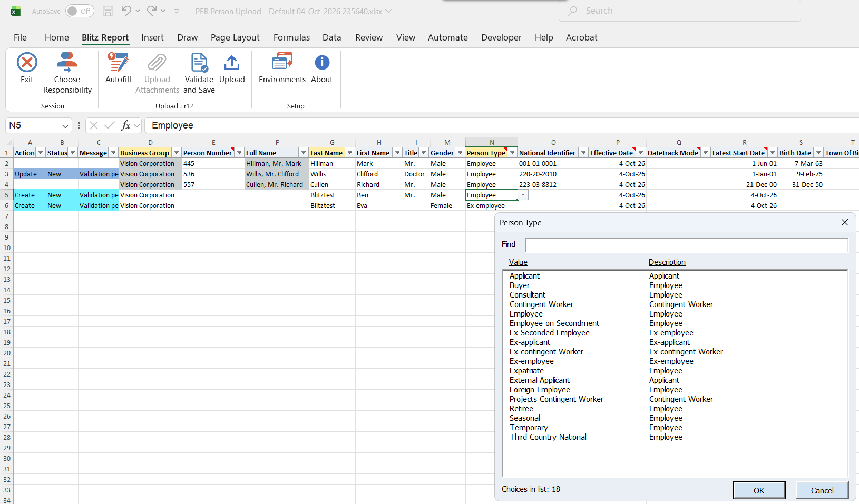
Task: Click the Save icon in title bar
Action: pos(108,11)
